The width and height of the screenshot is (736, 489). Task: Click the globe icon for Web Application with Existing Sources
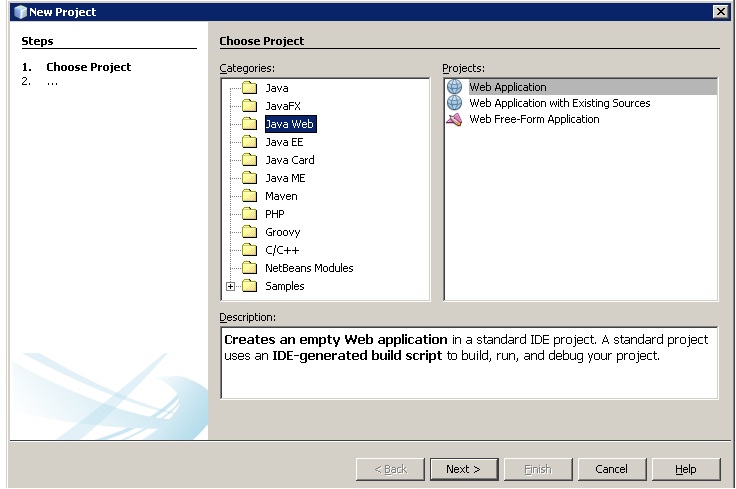[x=454, y=103]
